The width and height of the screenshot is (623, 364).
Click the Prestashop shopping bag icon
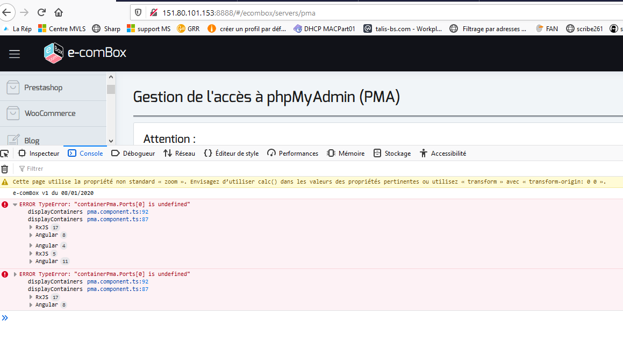pyautogui.click(x=13, y=88)
